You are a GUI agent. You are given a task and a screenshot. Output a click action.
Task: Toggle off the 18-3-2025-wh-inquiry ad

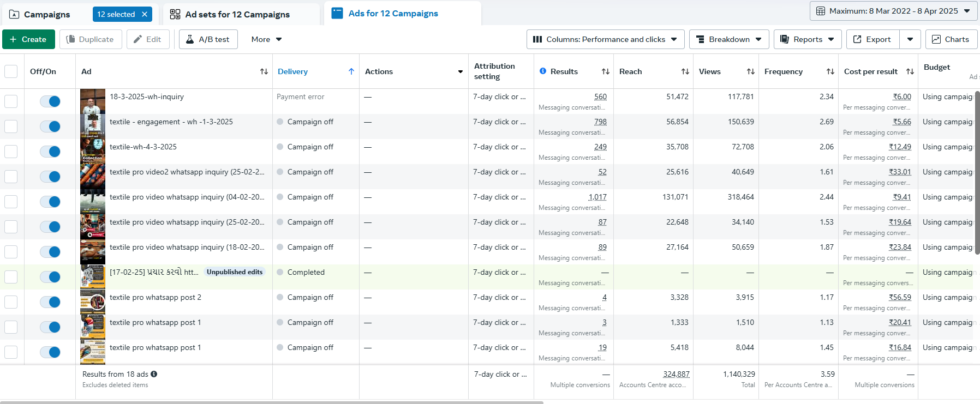click(50, 101)
